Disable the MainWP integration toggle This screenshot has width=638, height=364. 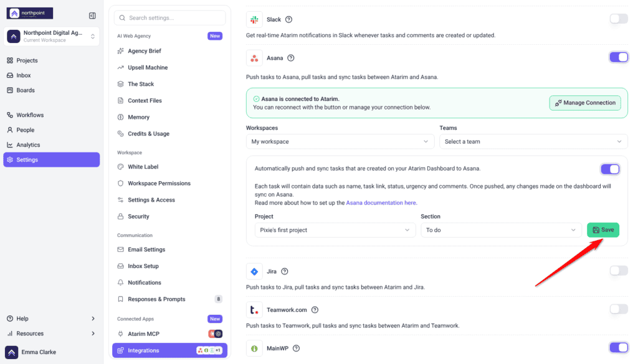click(619, 347)
